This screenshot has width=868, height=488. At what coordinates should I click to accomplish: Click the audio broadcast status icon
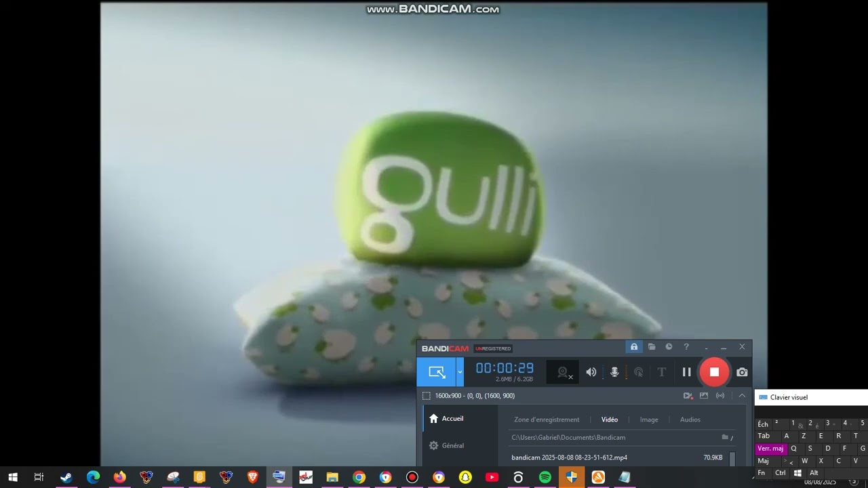720,396
